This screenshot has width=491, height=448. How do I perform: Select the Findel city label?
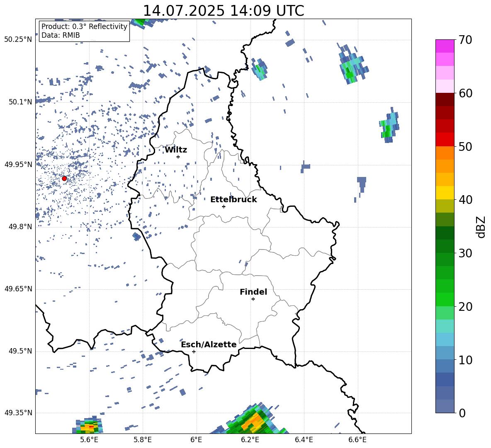253,292
